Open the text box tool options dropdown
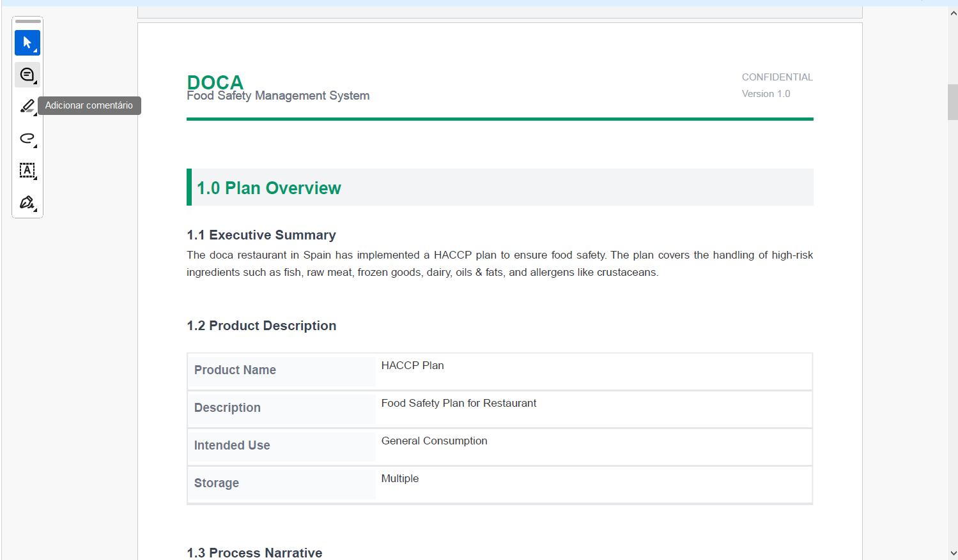958x560 pixels. click(34, 178)
